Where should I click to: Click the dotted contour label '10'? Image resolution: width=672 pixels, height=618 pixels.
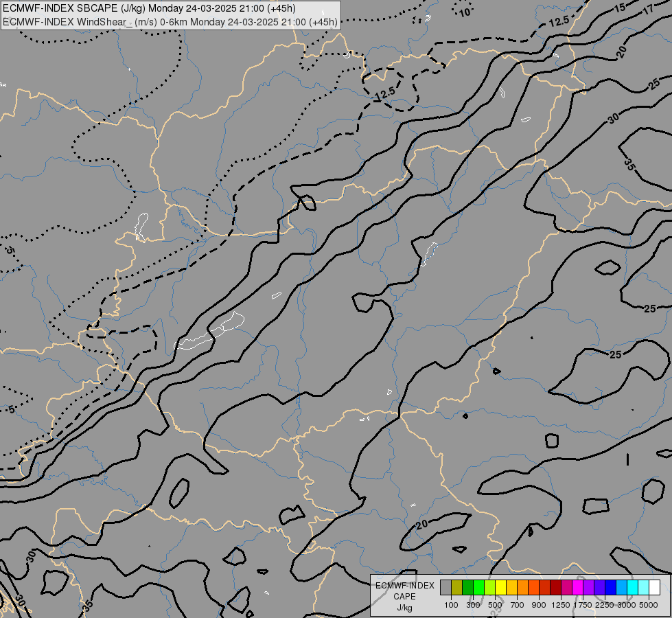465,13
